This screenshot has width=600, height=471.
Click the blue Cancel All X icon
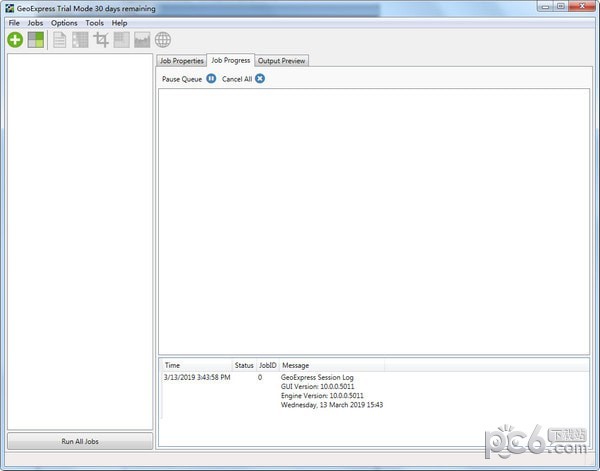[260, 78]
